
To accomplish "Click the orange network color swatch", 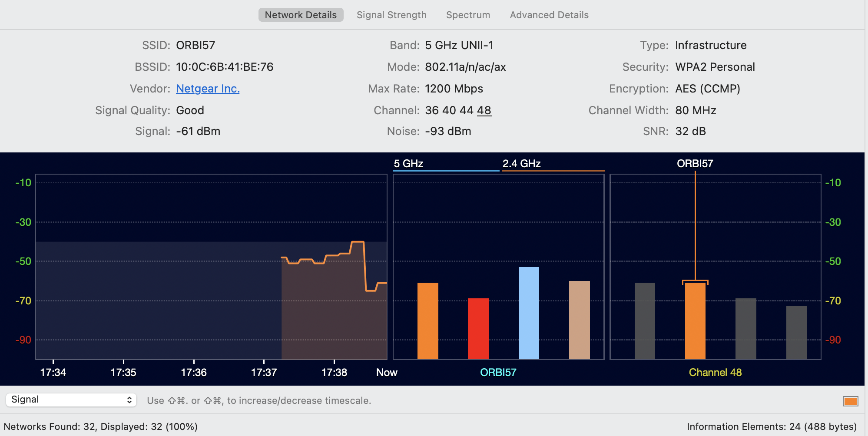I will [851, 401].
